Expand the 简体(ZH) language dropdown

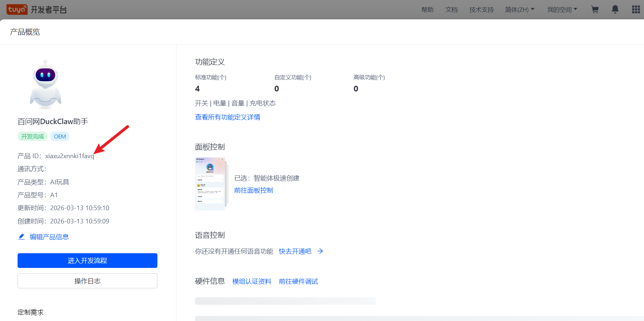point(520,10)
